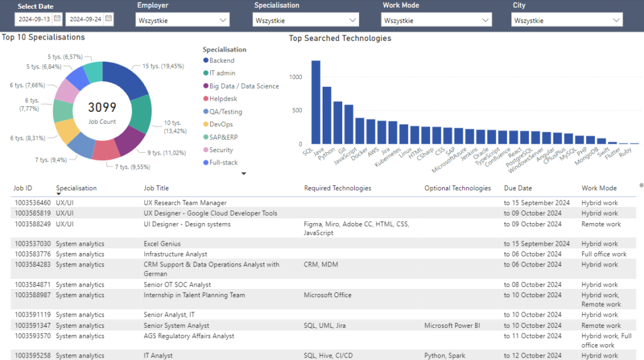Click the Helpdesk legend color marker
Viewport: 644px width, 360px height.
(x=206, y=99)
